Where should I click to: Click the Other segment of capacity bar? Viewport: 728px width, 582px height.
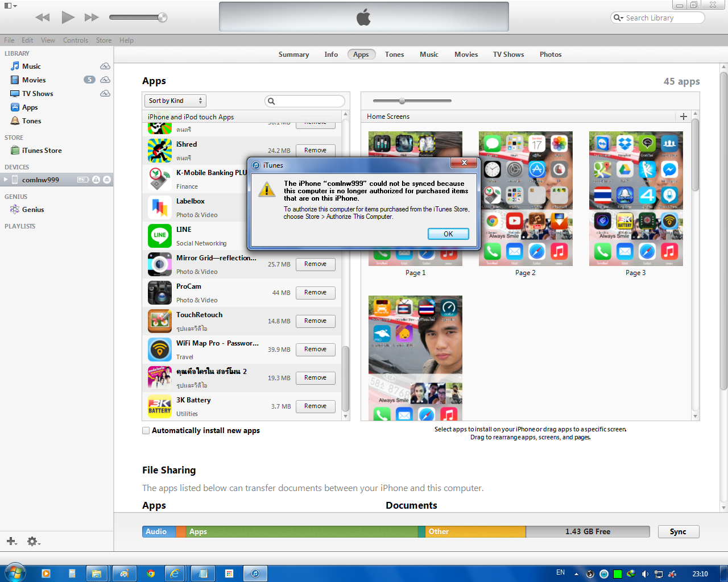(x=475, y=531)
